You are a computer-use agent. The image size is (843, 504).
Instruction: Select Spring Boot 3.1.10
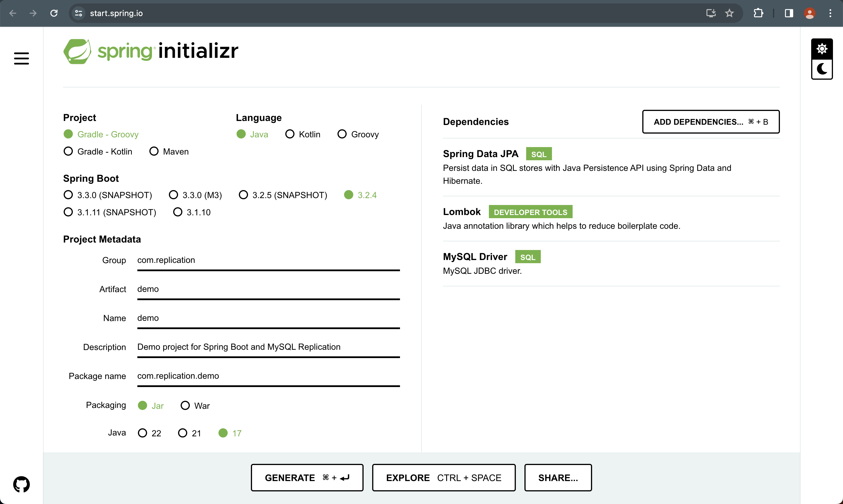(192, 212)
